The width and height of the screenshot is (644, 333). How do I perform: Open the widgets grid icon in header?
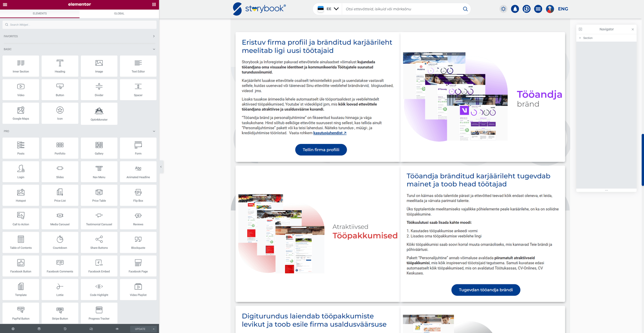coord(154,5)
